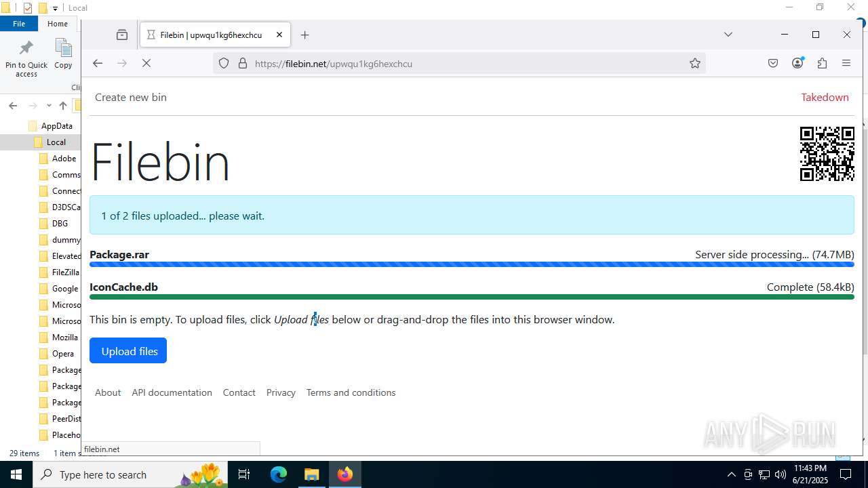Select Adobe folder in tree
Viewport: 868px width, 488px height.
(64, 159)
